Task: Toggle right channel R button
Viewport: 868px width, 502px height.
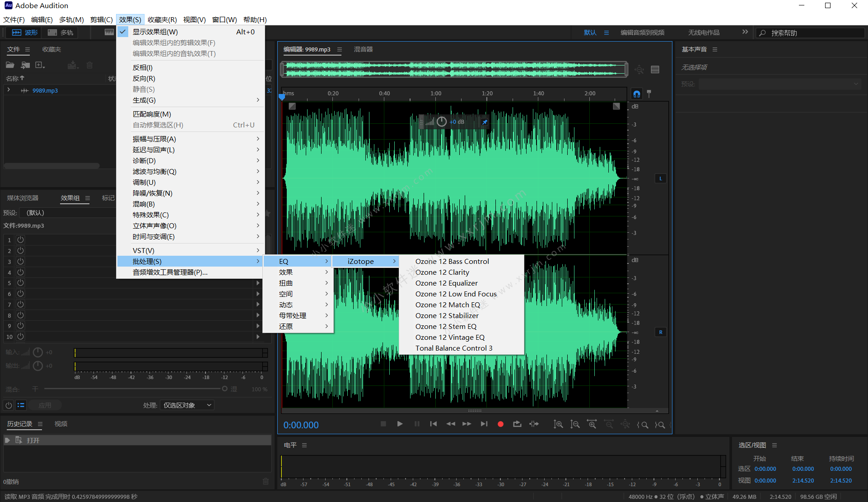Action: pos(661,332)
